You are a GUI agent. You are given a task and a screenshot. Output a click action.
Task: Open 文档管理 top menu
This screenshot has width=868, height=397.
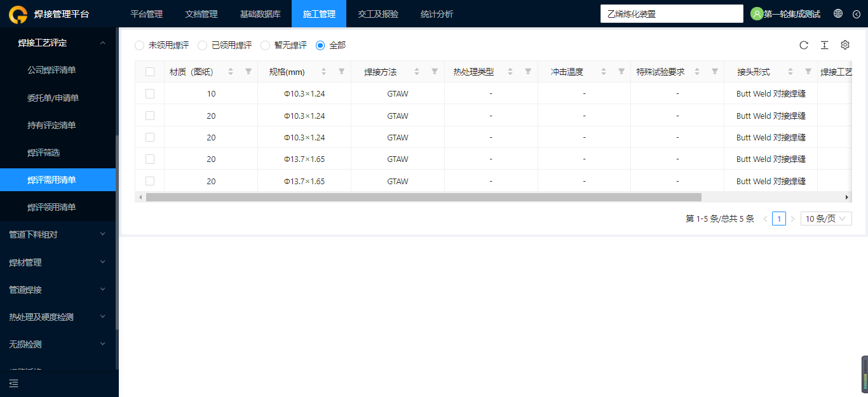(201, 14)
